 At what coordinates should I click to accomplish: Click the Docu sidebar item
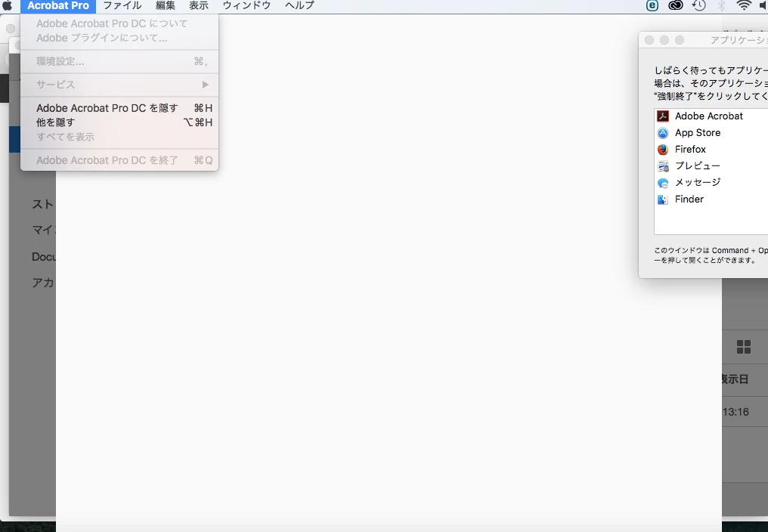pos(44,257)
